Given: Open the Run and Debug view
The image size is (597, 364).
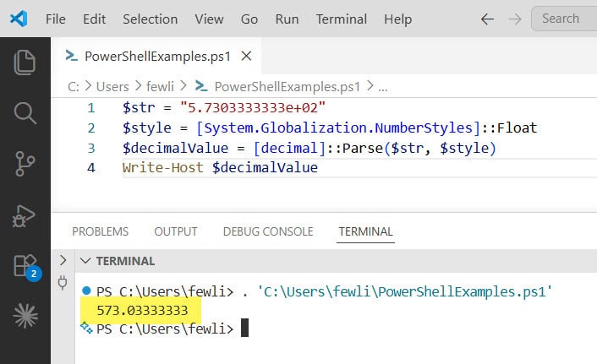Looking at the screenshot, I should 24,216.
